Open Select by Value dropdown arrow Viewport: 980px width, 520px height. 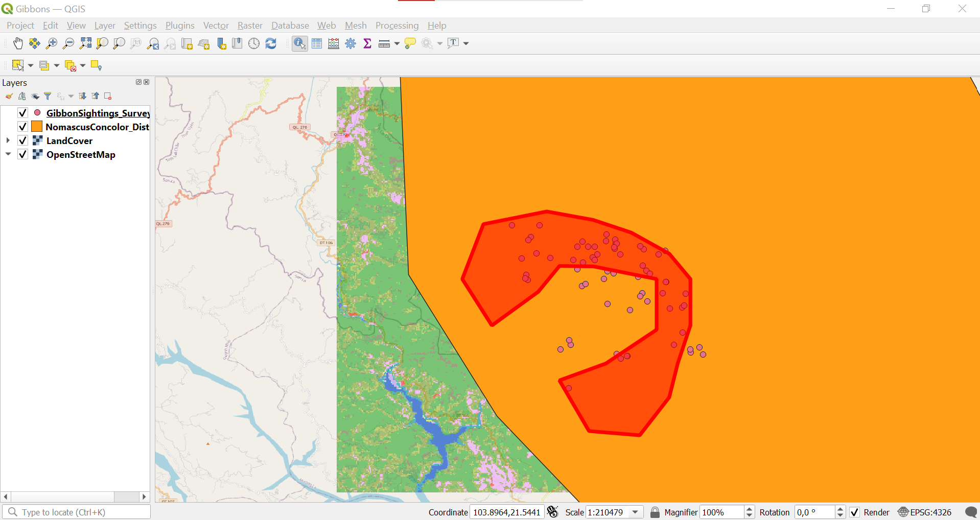point(57,65)
